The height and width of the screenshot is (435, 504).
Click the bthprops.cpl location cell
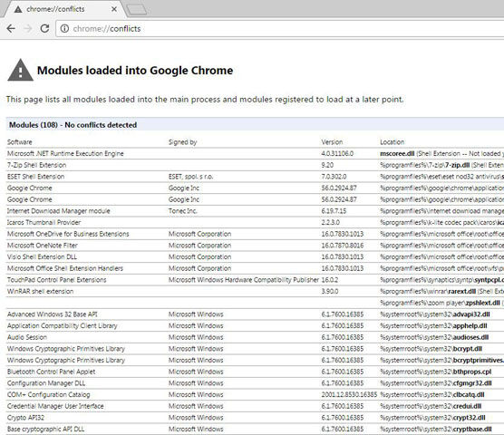tap(436, 372)
